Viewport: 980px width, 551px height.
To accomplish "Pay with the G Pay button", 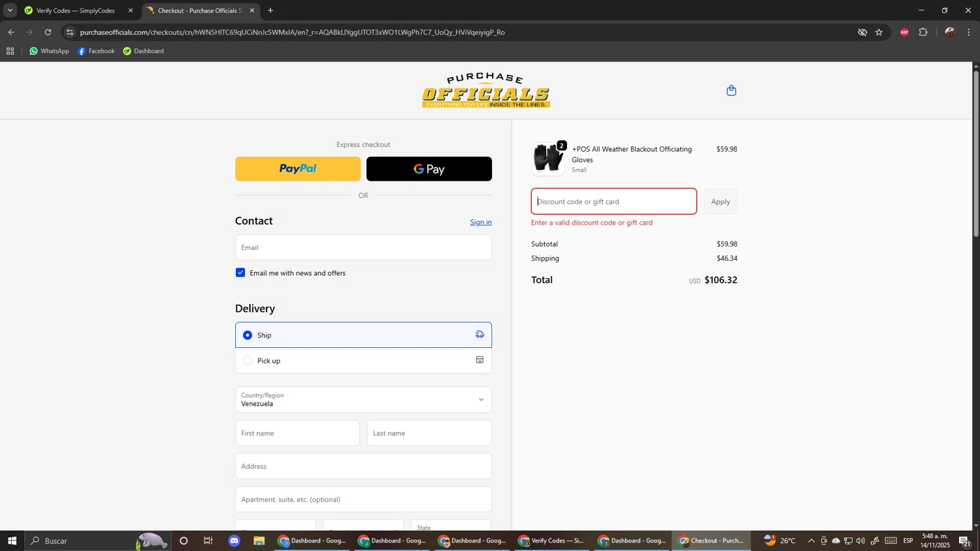I will [429, 169].
